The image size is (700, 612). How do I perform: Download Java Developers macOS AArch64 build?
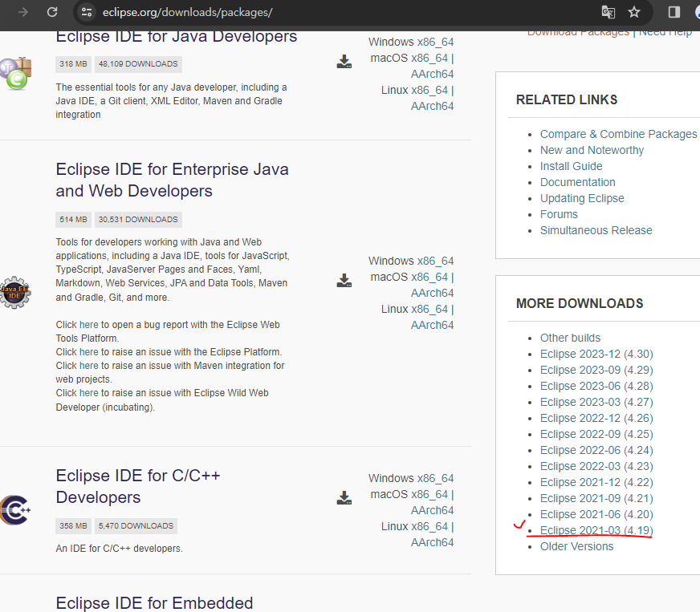point(432,74)
